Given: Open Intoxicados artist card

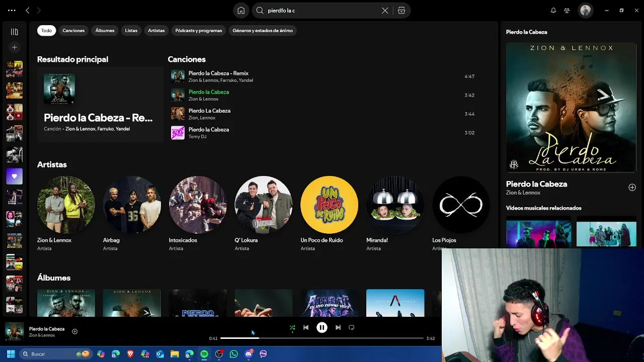Looking at the screenshot, I should [x=198, y=214].
